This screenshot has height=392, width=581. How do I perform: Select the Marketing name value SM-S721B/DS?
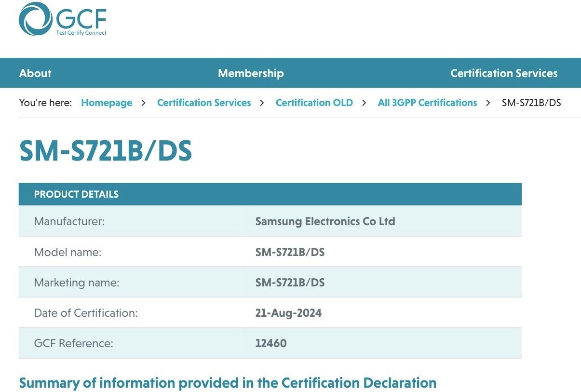tap(290, 283)
